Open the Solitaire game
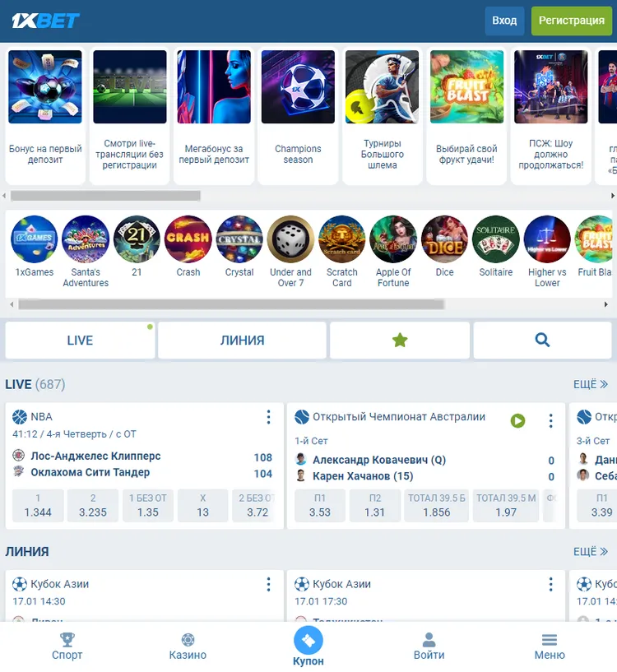Viewport: 617px width, 672px height. [x=496, y=239]
